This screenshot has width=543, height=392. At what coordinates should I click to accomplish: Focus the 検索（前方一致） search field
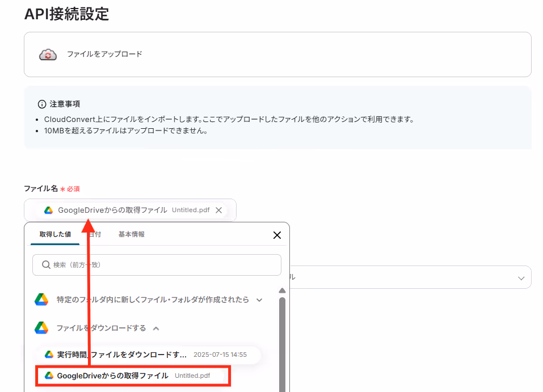click(x=157, y=265)
